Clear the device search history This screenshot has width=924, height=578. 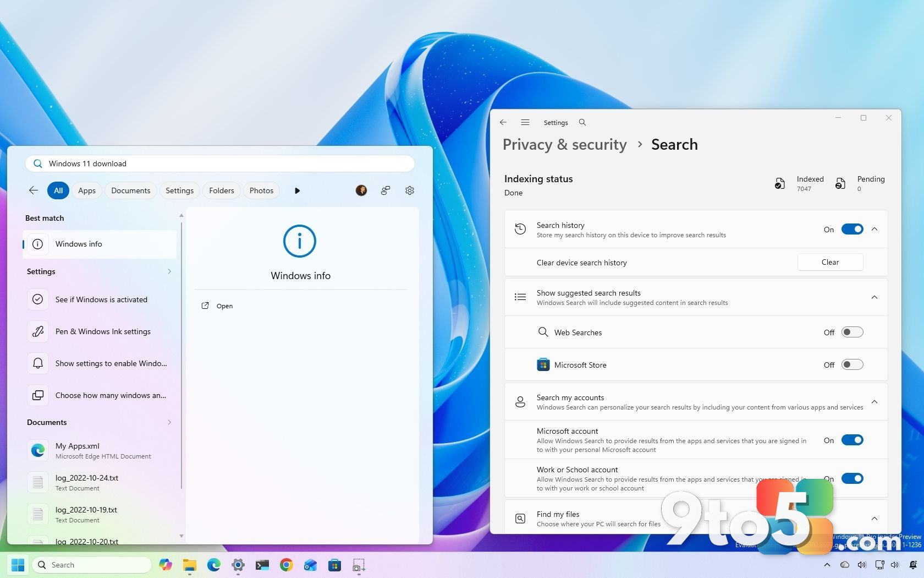[830, 262]
